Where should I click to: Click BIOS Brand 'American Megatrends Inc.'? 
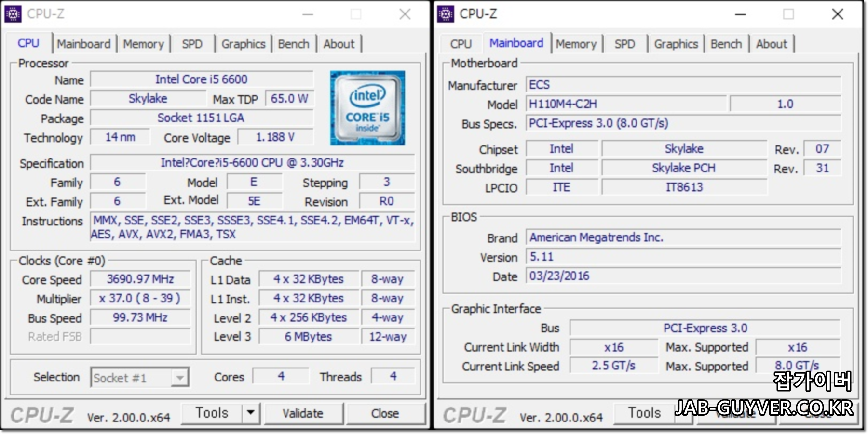684,237
